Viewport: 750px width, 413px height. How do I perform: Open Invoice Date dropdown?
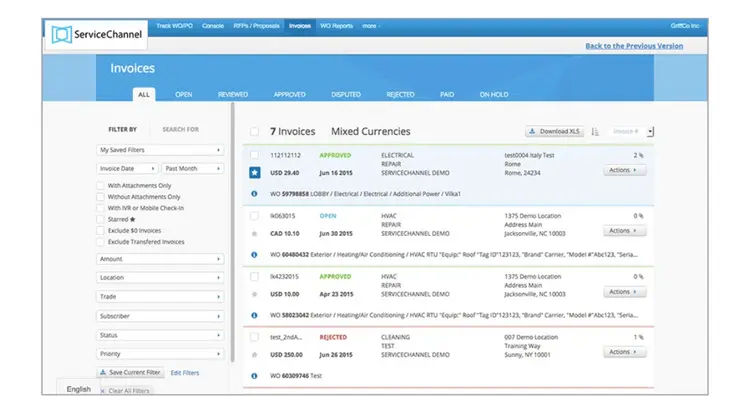(x=127, y=168)
